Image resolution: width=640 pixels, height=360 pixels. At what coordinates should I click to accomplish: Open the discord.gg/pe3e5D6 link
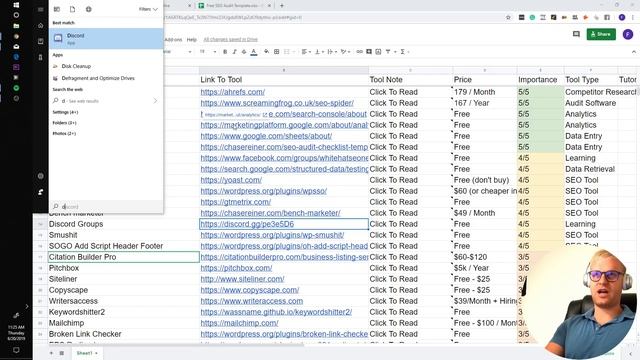247,224
